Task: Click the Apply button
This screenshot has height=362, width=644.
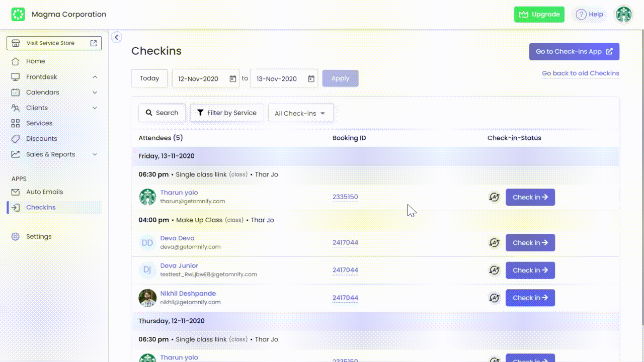Action: pos(341,78)
